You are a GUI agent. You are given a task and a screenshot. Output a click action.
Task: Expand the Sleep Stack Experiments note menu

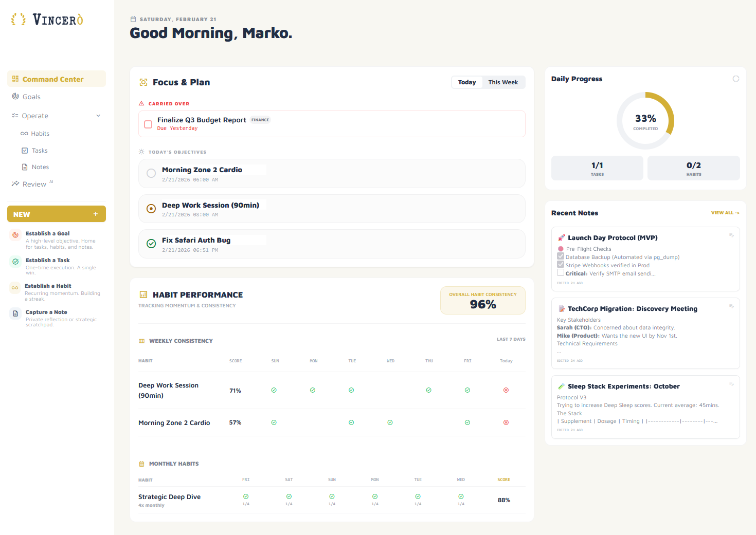(x=731, y=384)
